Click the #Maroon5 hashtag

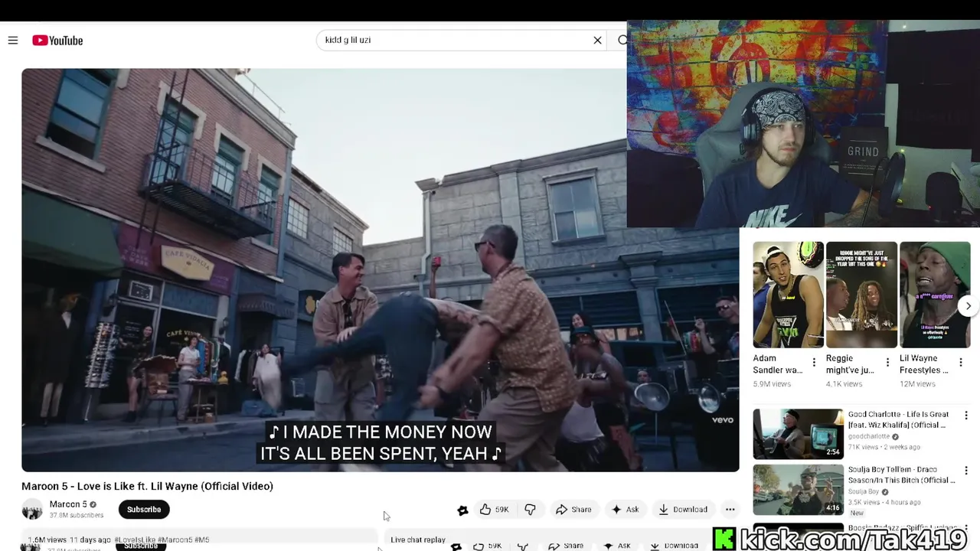click(176, 540)
